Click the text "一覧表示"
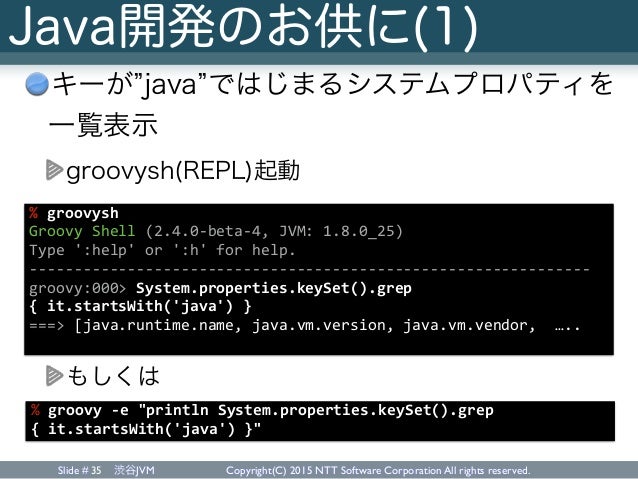638x479 pixels. [x=103, y=124]
